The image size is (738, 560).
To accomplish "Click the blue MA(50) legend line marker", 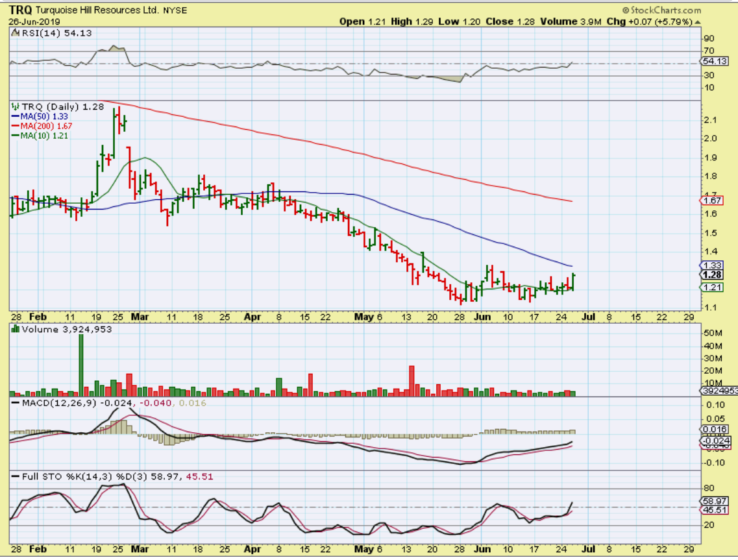I will click(15, 116).
